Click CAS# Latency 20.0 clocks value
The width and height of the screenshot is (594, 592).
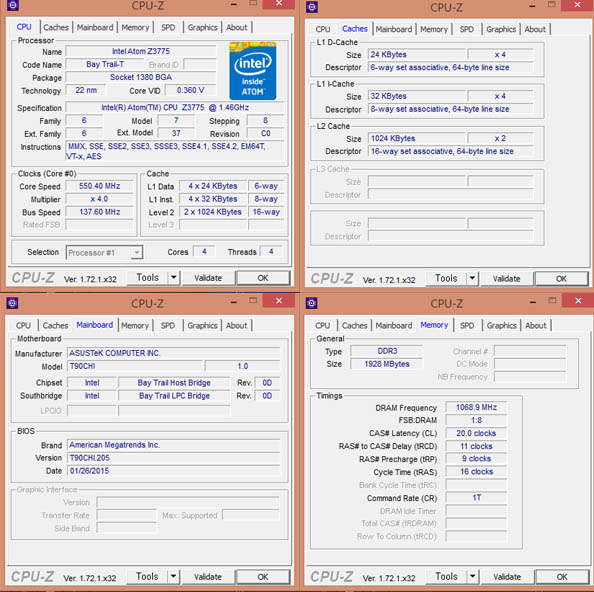[x=476, y=433]
